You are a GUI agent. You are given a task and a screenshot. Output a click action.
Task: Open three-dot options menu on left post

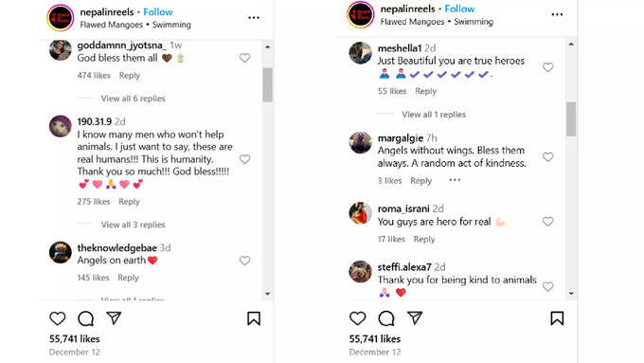254,18
